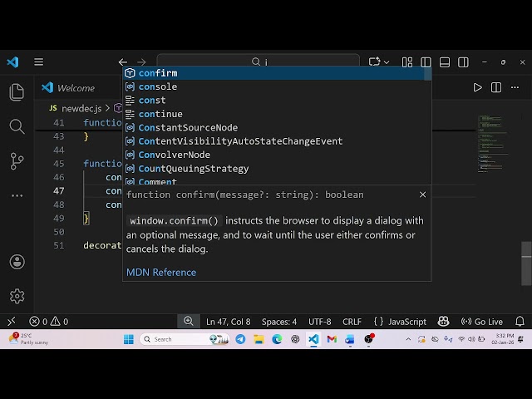Close the confirm documentation popup

tap(422, 195)
